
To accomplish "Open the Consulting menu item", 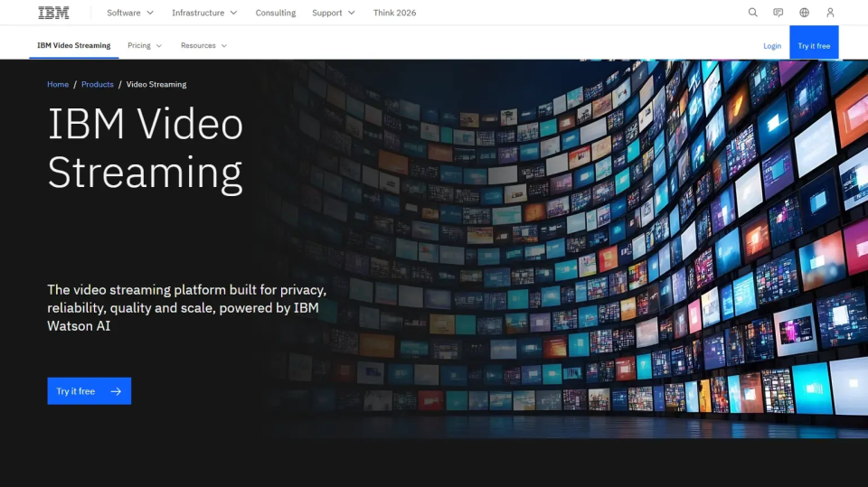I will pos(275,13).
